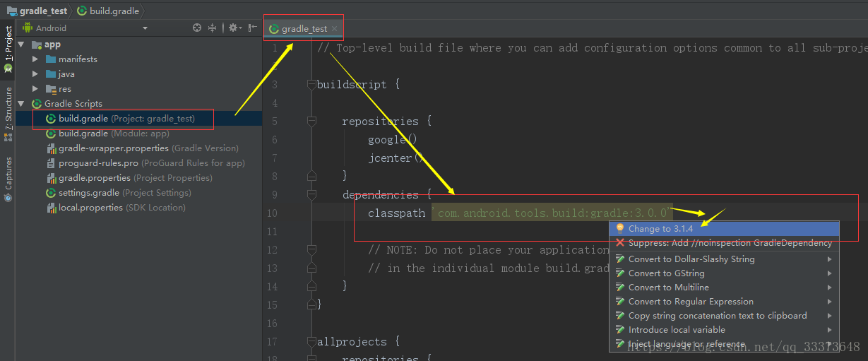Click the Scroll from Source crosshair icon
The image size is (868, 361).
pos(197,28)
